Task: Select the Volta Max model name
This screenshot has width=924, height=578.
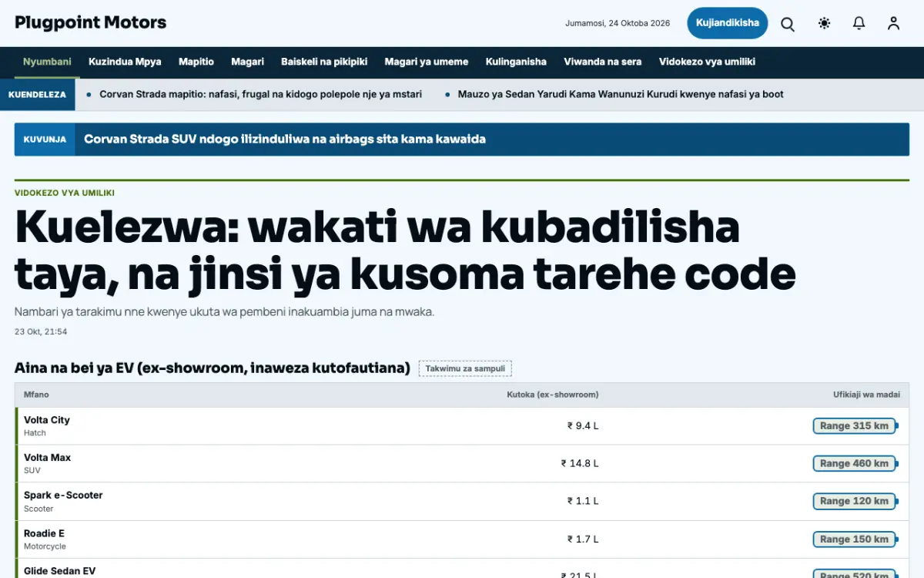Action: point(47,458)
